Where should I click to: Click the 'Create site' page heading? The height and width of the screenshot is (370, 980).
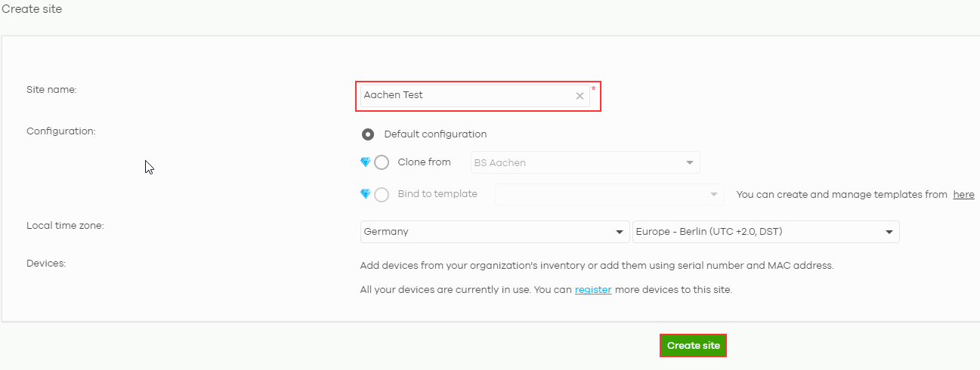(x=32, y=9)
